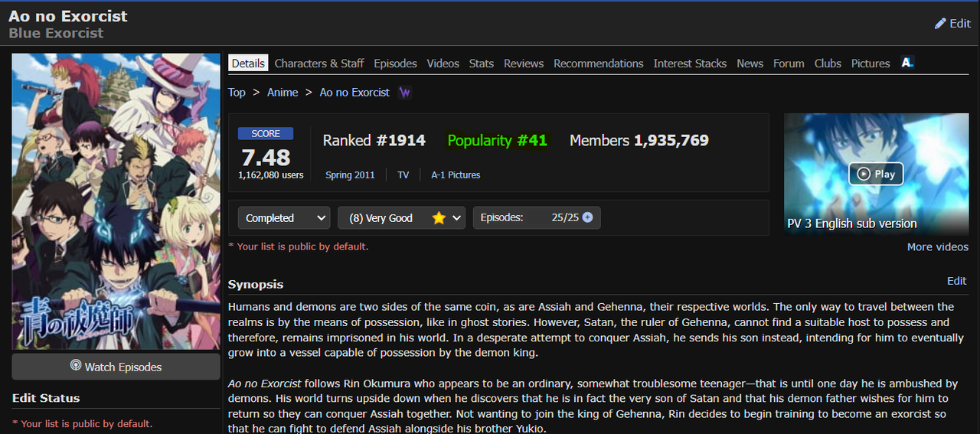Click the Watch Episodes button
Image resolution: width=980 pixels, height=434 pixels.
pyautogui.click(x=116, y=367)
